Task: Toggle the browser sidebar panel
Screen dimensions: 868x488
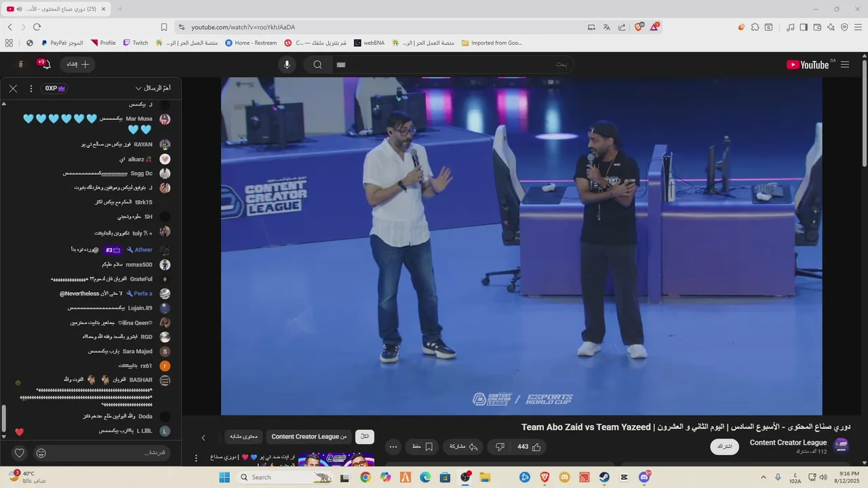Action: click(x=804, y=27)
